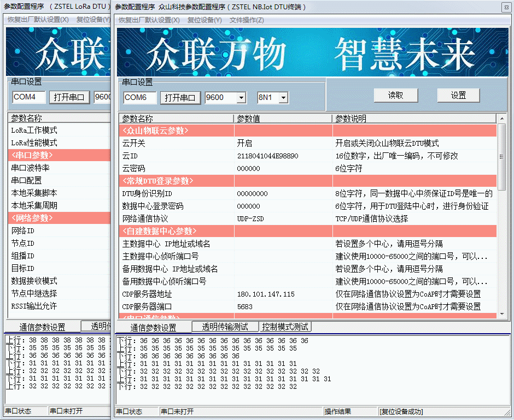Open the 9600 baud rate dropdown
Viewport: 514px width, 420px height.
[x=242, y=98]
